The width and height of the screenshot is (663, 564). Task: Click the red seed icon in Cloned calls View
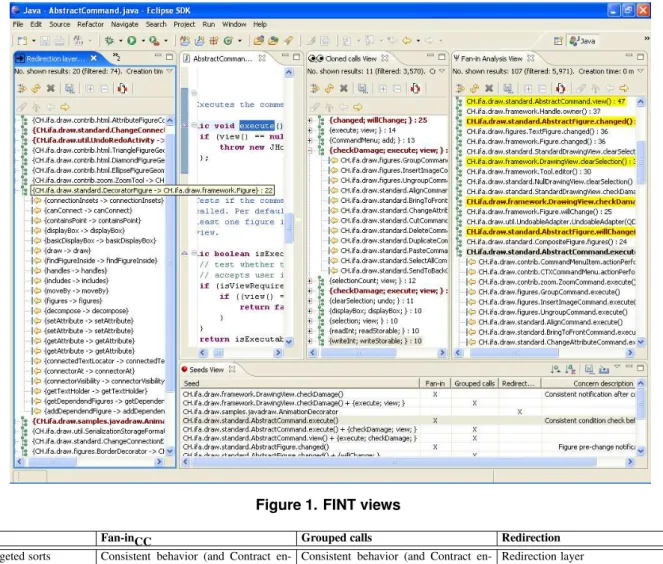415,88
